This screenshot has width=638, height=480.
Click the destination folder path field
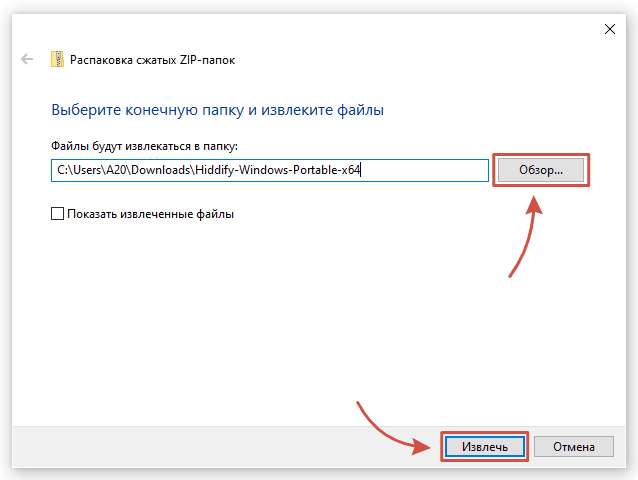270,170
